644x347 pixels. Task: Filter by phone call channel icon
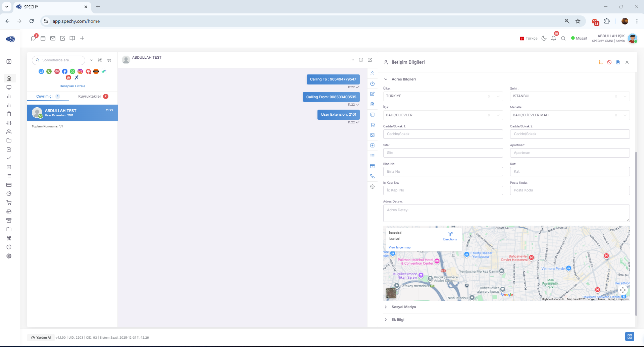coord(49,71)
